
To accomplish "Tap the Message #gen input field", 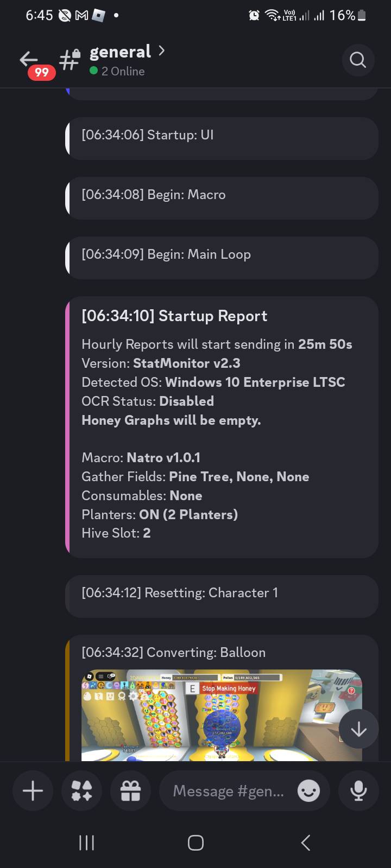I will tap(228, 790).
